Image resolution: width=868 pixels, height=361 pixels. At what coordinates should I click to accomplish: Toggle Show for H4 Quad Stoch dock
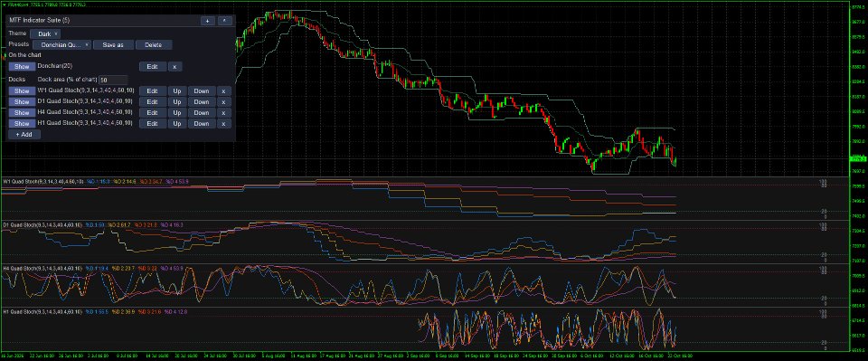22,113
